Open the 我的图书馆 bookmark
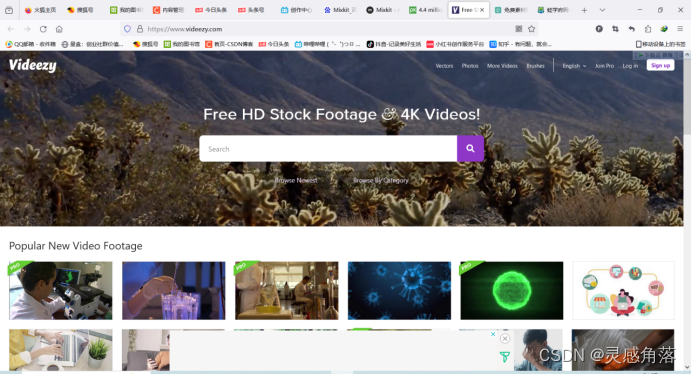 click(182, 44)
